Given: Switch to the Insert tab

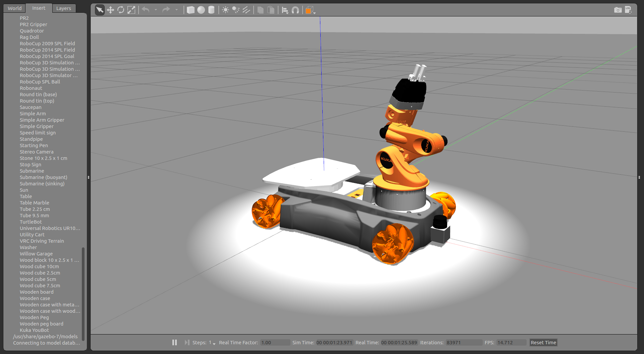Looking at the screenshot, I should click(39, 8).
